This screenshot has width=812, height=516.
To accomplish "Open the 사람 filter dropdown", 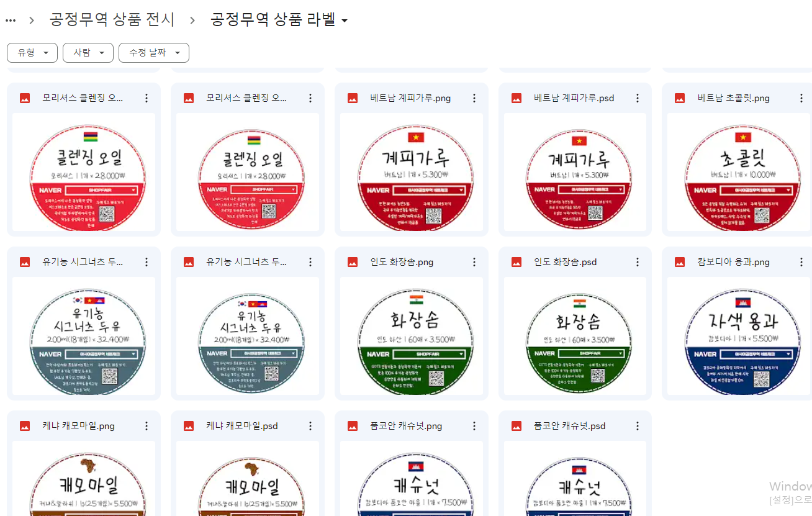I will coord(88,53).
